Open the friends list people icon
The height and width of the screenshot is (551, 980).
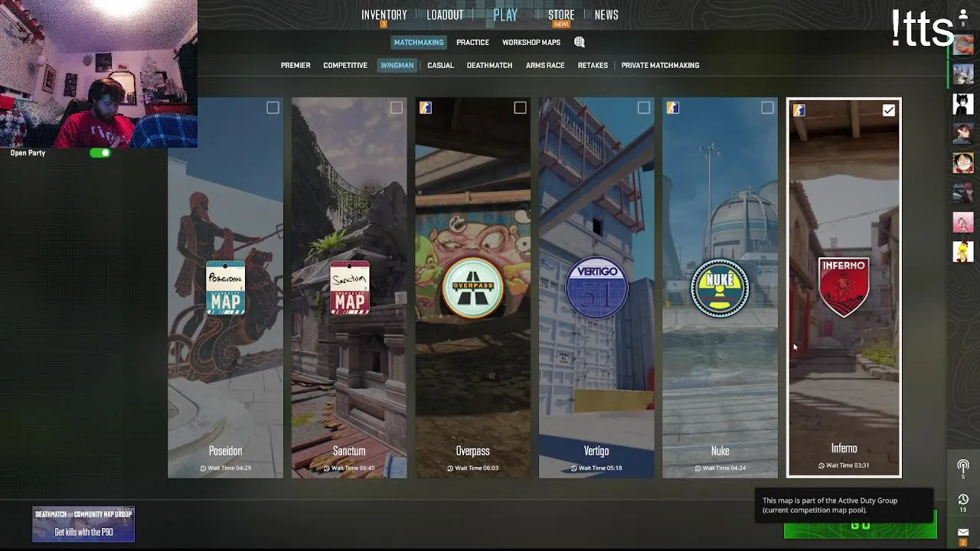click(x=963, y=15)
